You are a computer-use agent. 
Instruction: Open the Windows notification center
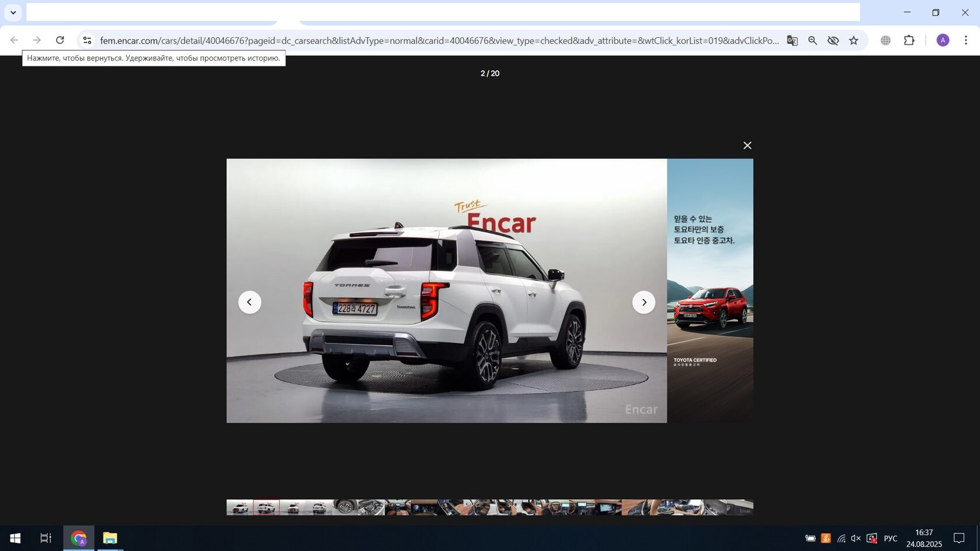click(959, 538)
